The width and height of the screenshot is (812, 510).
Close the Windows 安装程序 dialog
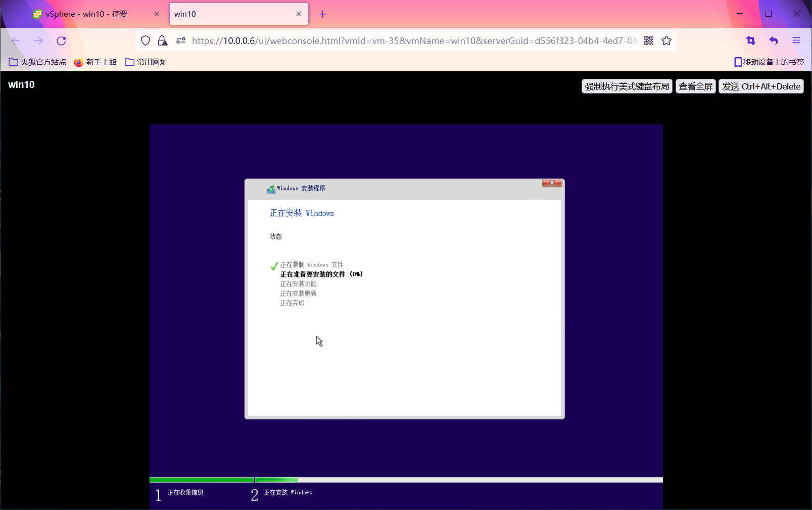click(552, 182)
